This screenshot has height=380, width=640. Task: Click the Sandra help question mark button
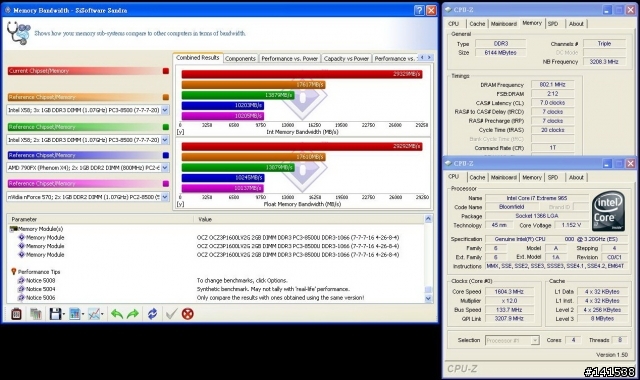click(x=419, y=10)
